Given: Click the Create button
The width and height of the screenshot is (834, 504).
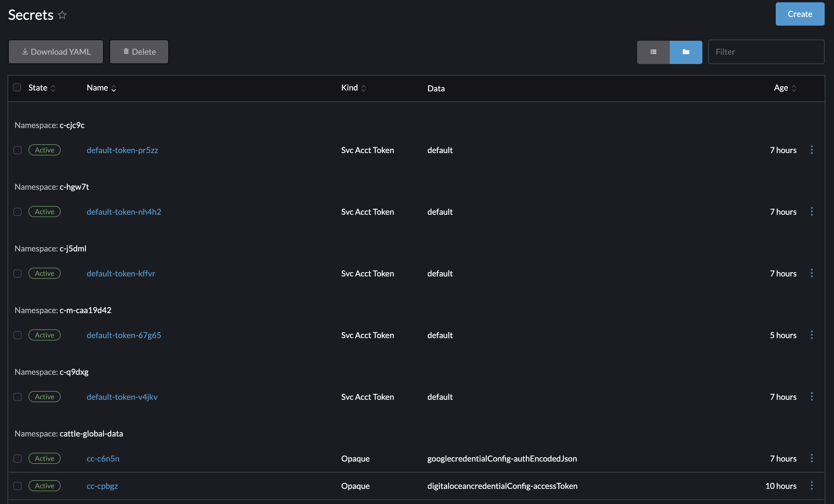Looking at the screenshot, I should tap(800, 14).
